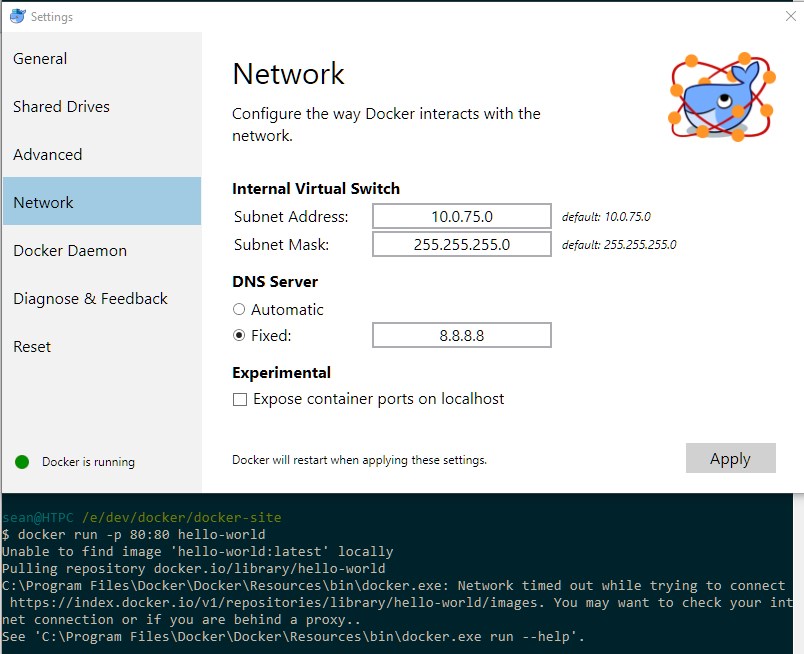Viewport: 804px width, 654px height.
Task: Click the 'Internal Virtual Switch' heading
Action: (316, 189)
